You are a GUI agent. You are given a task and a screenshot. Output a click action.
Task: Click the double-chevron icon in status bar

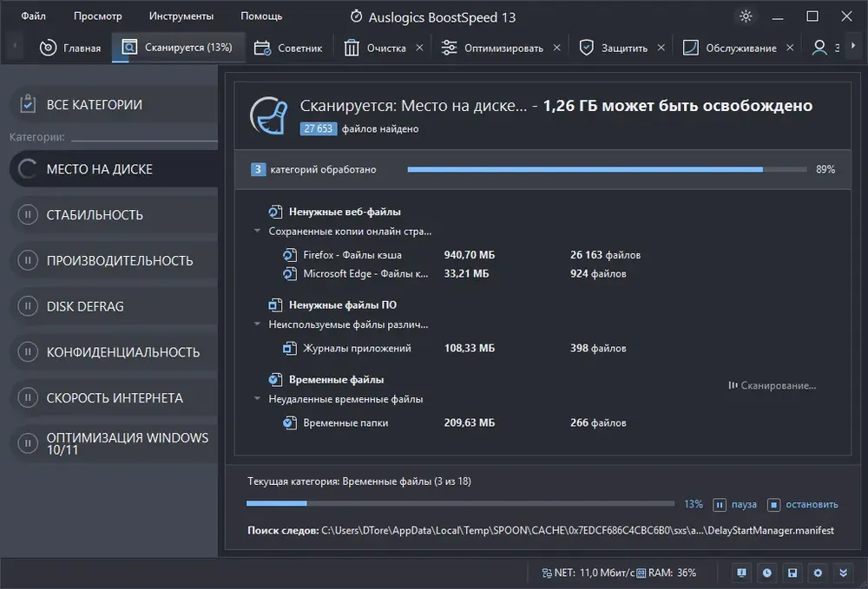tap(843, 573)
